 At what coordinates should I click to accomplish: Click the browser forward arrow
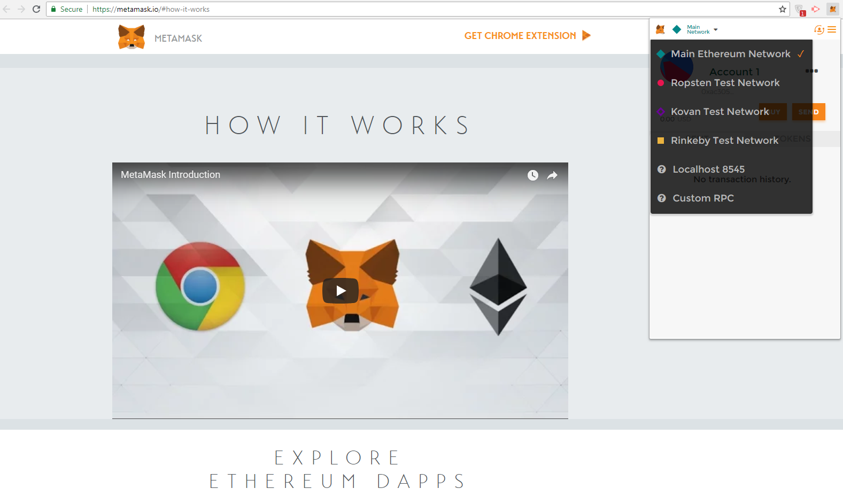pos(21,9)
